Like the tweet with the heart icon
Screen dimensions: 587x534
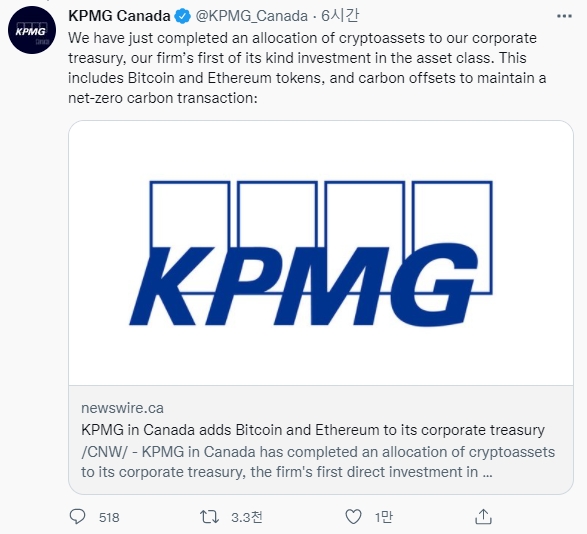353,517
